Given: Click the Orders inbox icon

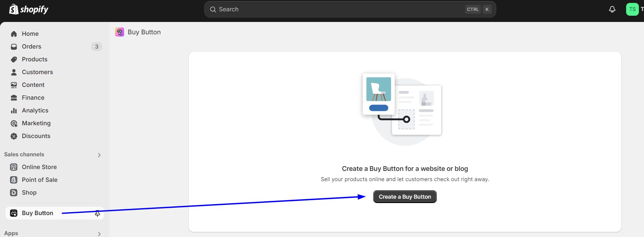Looking at the screenshot, I should coord(14,46).
